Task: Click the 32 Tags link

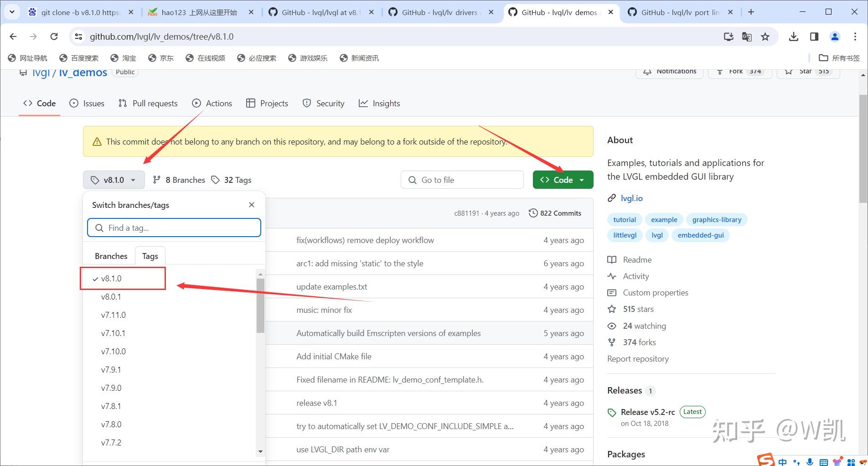Action: [x=232, y=180]
